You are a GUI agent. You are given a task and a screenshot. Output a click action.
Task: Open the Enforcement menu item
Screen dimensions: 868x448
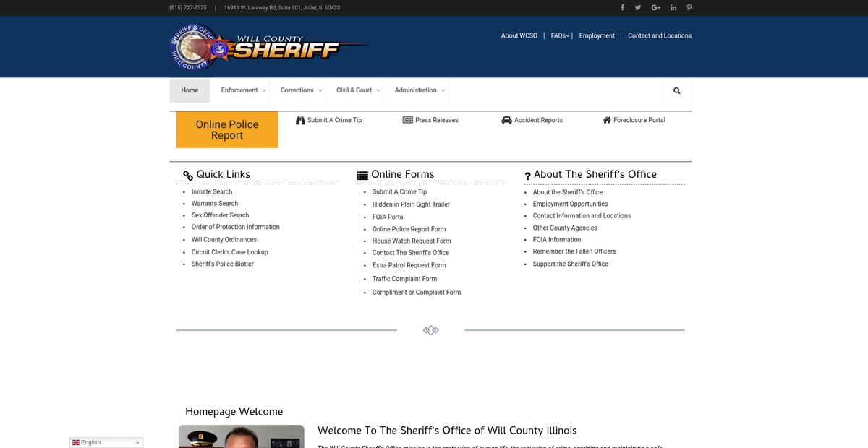pyautogui.click(x=239, y=90)
